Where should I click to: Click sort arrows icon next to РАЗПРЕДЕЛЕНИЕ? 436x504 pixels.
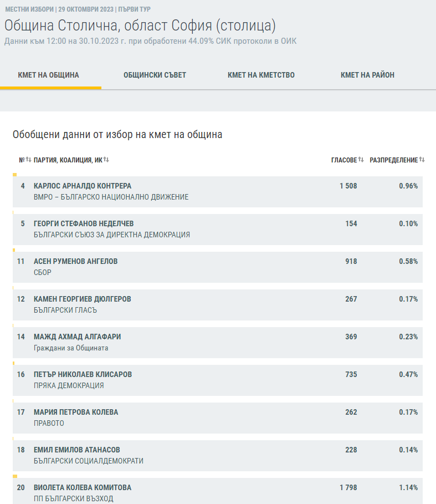point(422,160)
